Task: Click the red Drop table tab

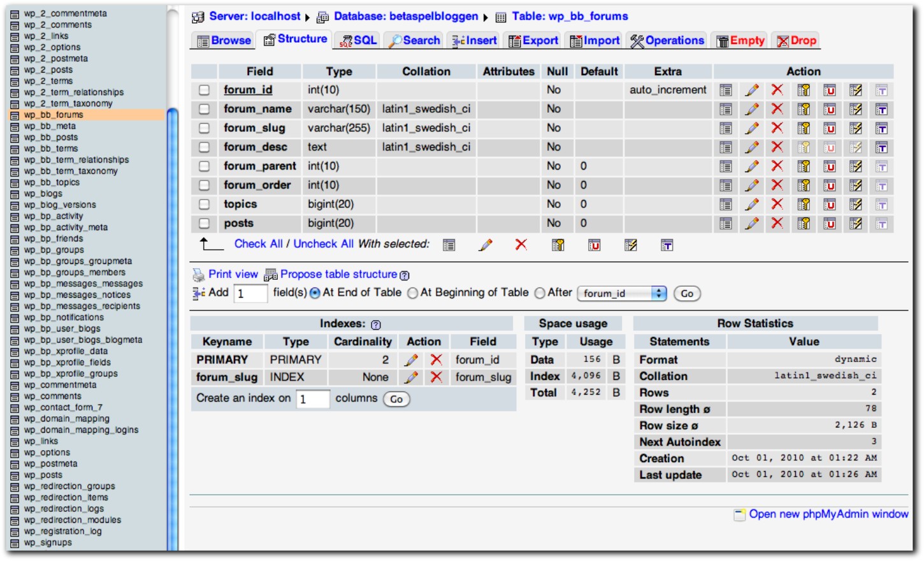Action: (x=796, y=41)
